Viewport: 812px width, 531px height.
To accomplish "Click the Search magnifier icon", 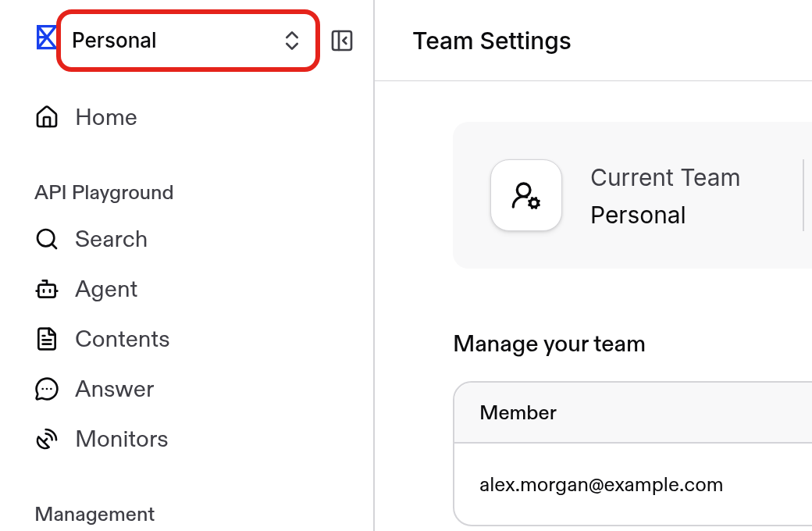I will 47,239.
